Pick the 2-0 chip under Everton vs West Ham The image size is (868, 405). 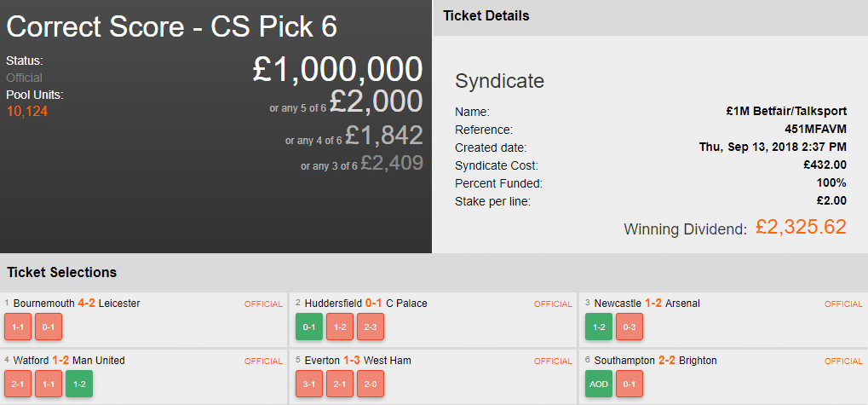371,384
